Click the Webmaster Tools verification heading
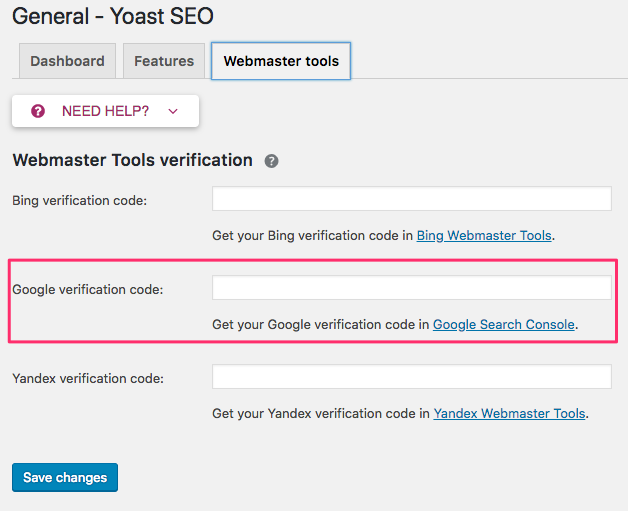Image resolution: width=628 pixels, height=511 pixels. (x=132, y=160)
